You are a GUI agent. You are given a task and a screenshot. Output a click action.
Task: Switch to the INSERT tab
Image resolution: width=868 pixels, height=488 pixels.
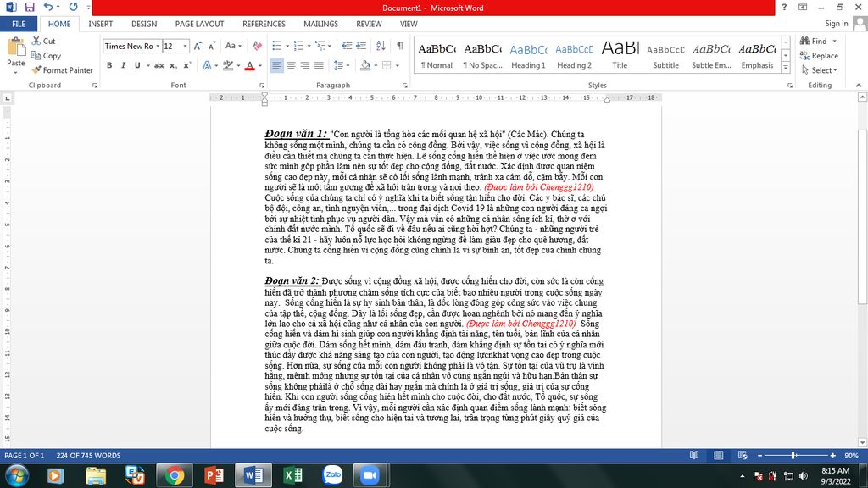point(101,24)
